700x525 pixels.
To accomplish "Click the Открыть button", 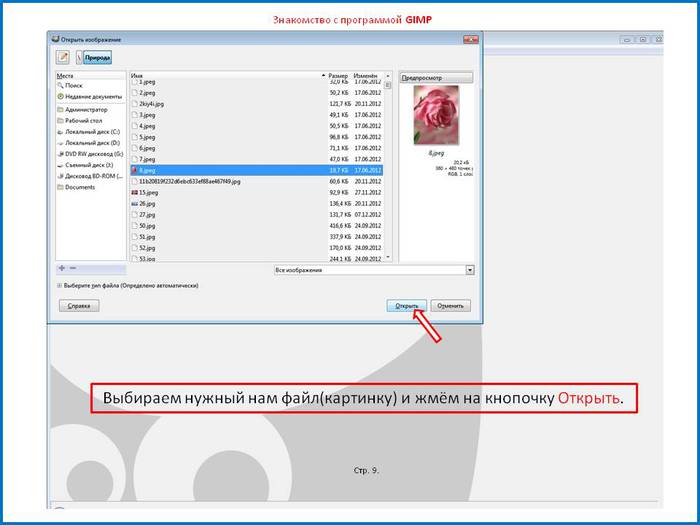I will coord(406,306).
